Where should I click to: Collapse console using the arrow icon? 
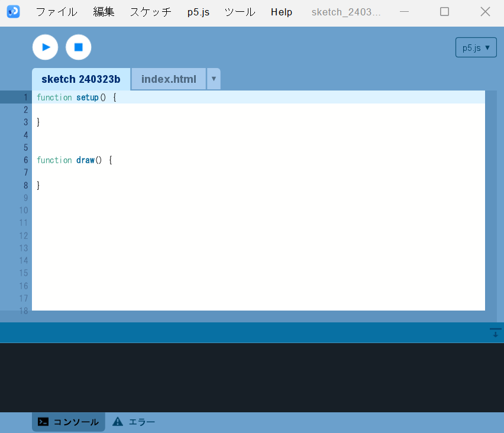(495, 333)
